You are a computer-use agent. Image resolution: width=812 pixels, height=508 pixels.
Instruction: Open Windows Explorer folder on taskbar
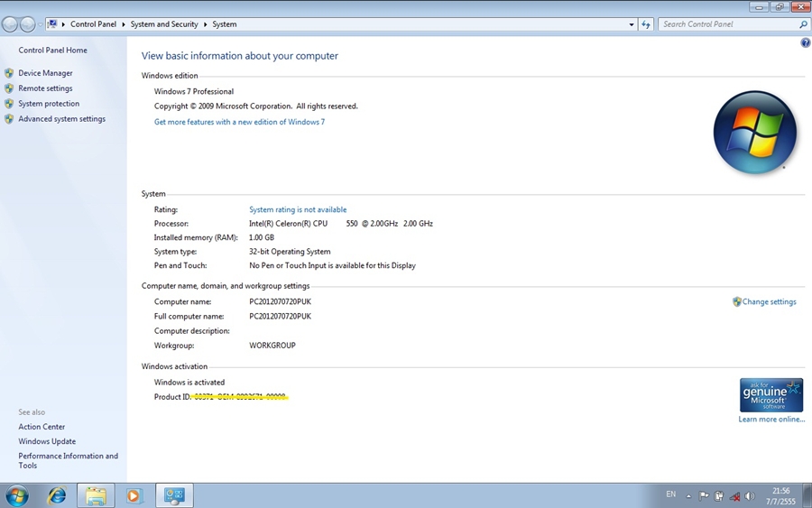click(x=96, y=495)
